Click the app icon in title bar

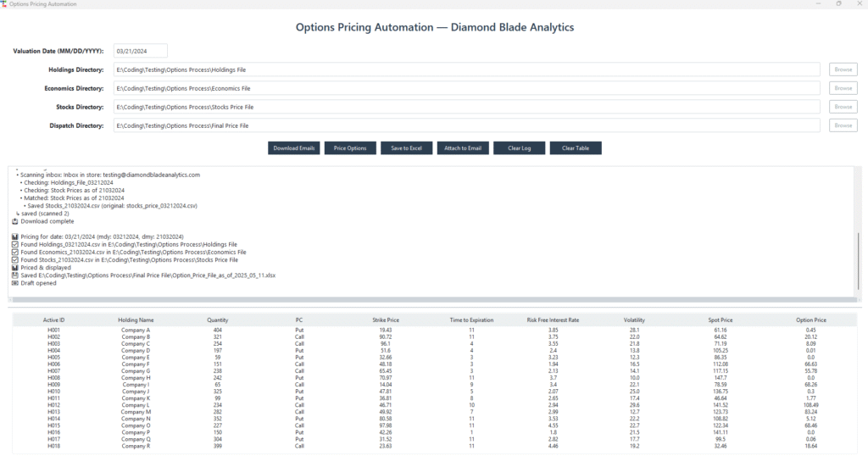(x=4, y=4)
